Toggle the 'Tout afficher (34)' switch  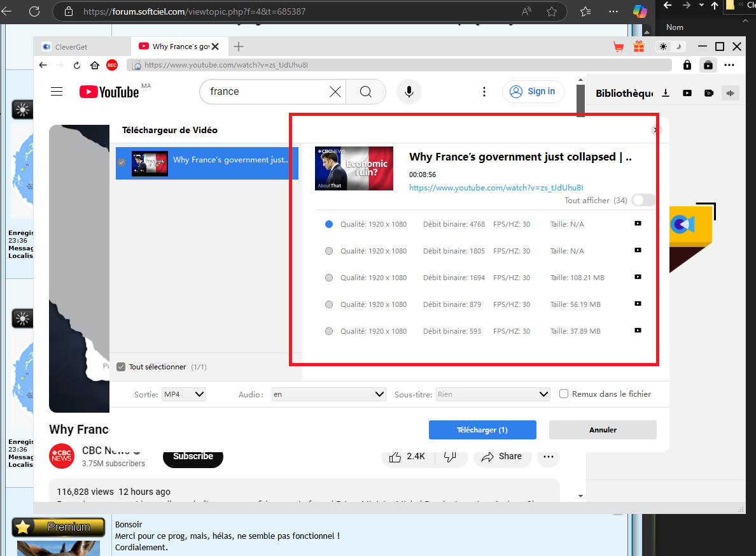coord(643,200)
